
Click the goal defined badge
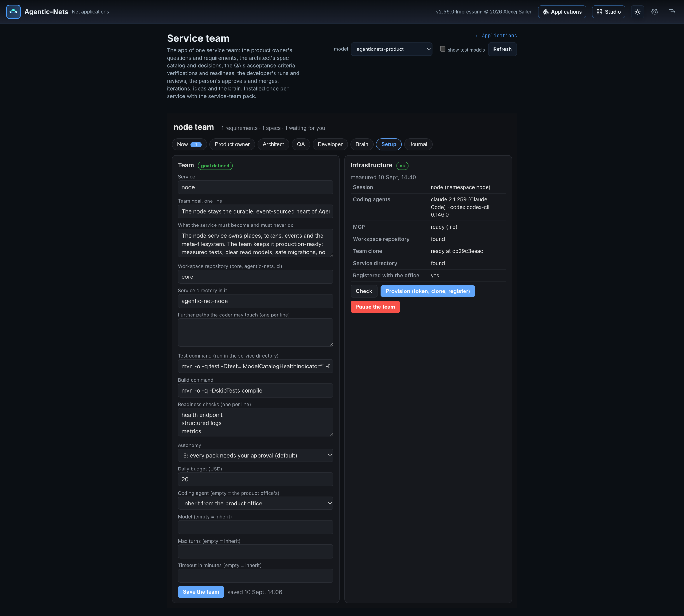click(215, 166)
